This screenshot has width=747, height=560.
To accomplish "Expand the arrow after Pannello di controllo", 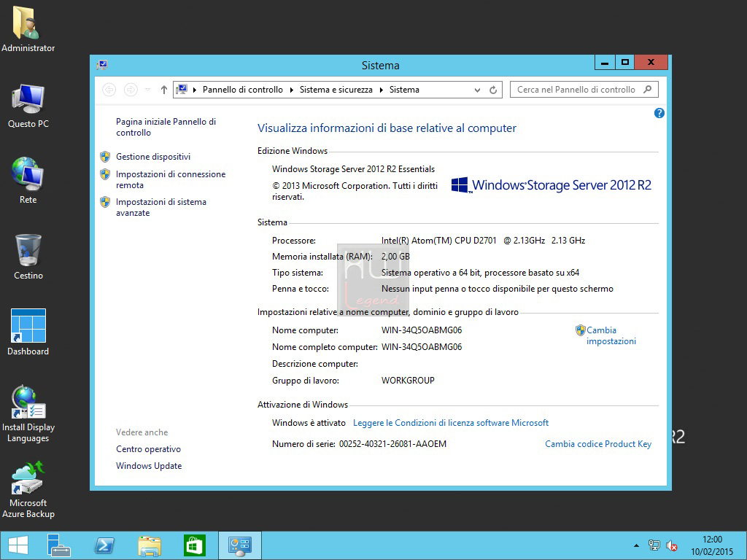I will tap(292, 90).
